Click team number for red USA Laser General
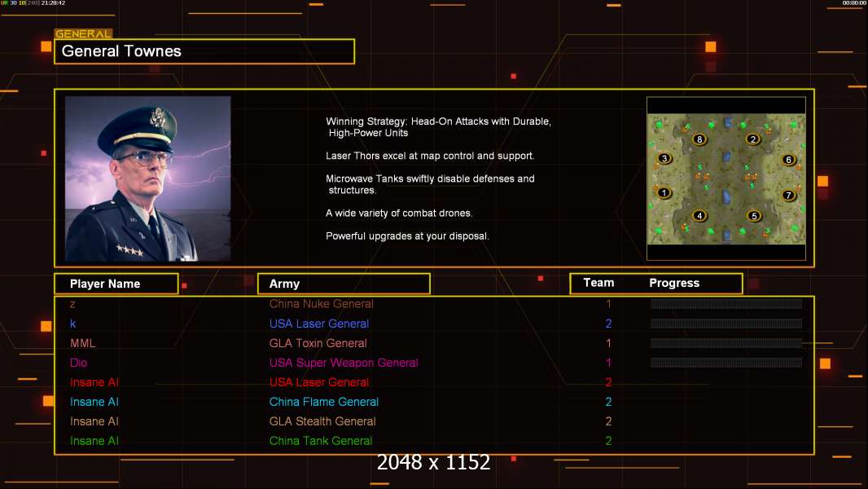868x489 pixels. pos(608,382)
